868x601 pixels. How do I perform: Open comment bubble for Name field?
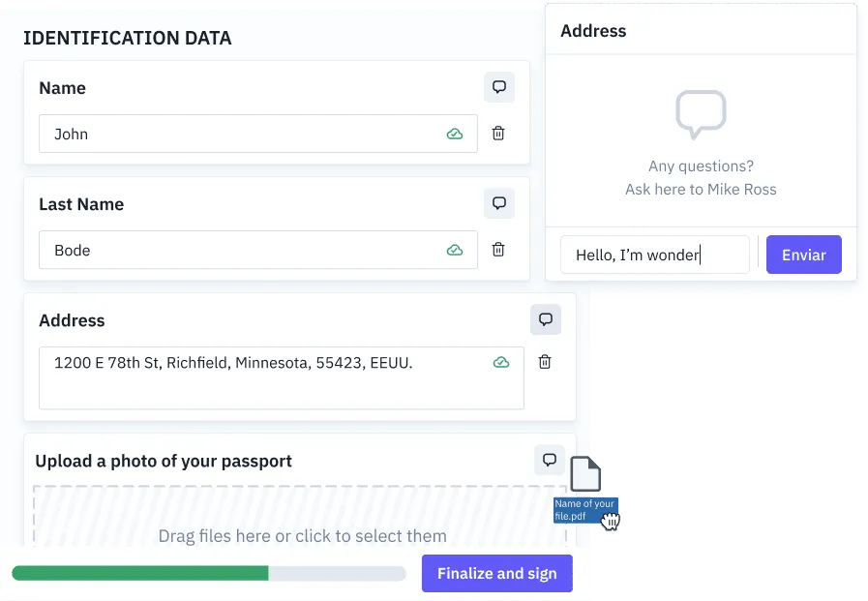[x=498, y=87]
